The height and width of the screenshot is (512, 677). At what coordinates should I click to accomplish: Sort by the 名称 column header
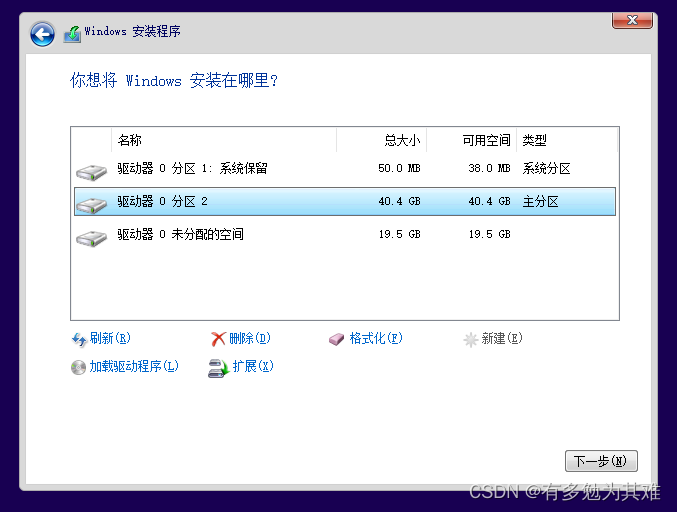coord(224,140)
